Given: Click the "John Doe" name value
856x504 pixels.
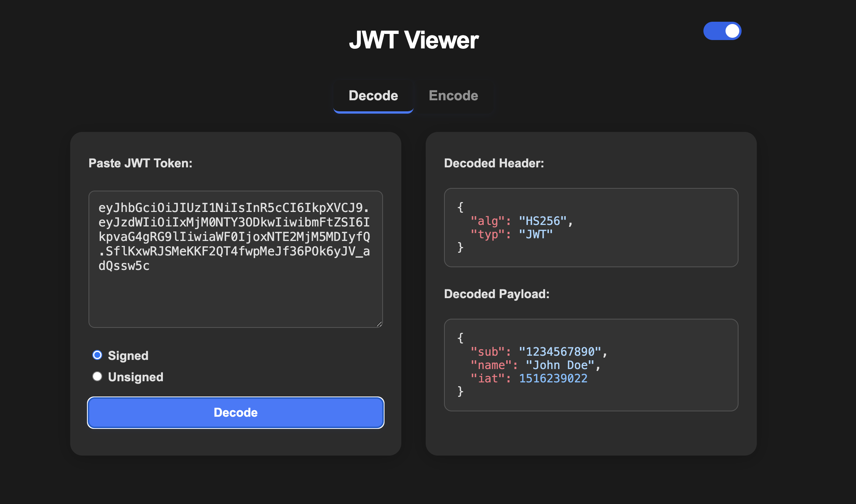Looking at the screenshot, I should click(x=560, y=365).
